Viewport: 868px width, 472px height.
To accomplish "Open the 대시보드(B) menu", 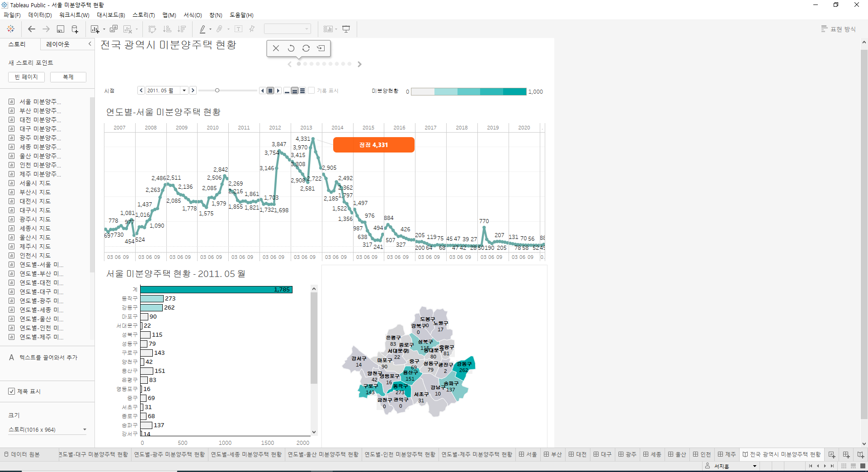I will pyautogui.click(x=111, y=15).
